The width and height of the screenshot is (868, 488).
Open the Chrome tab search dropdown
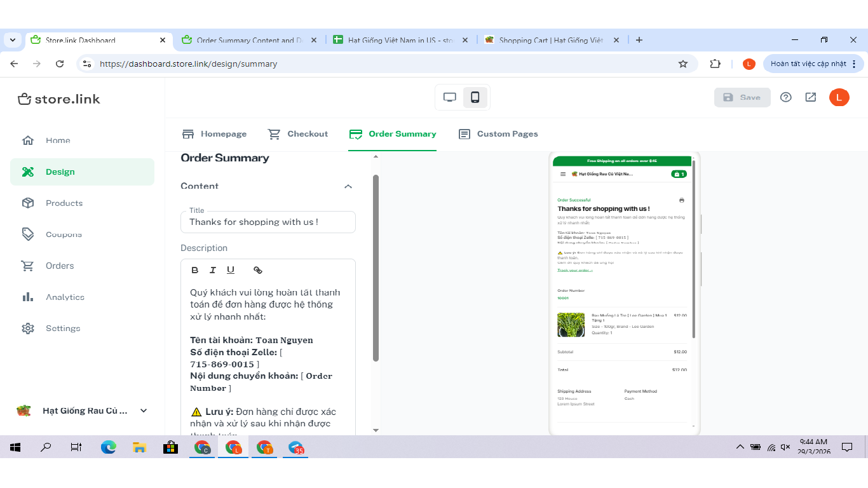point(13,40)
